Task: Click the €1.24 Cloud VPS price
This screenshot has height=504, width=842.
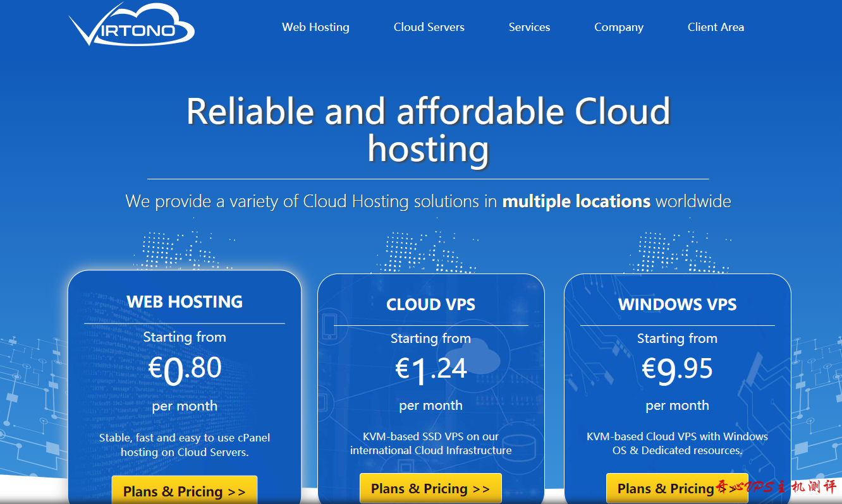Action: click(430, 369)
